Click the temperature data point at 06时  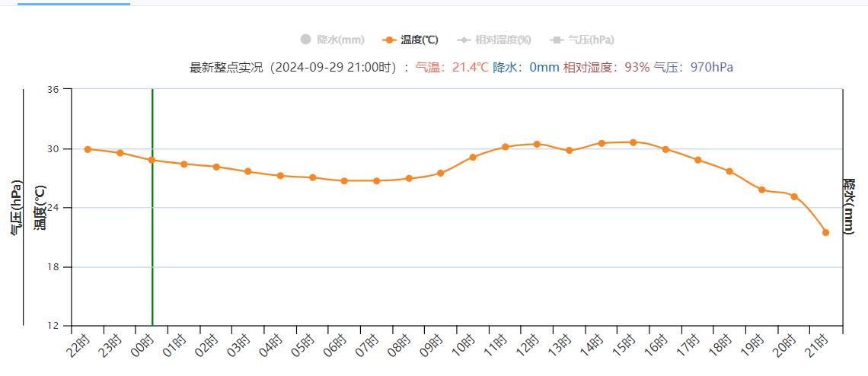pos(343,180)
